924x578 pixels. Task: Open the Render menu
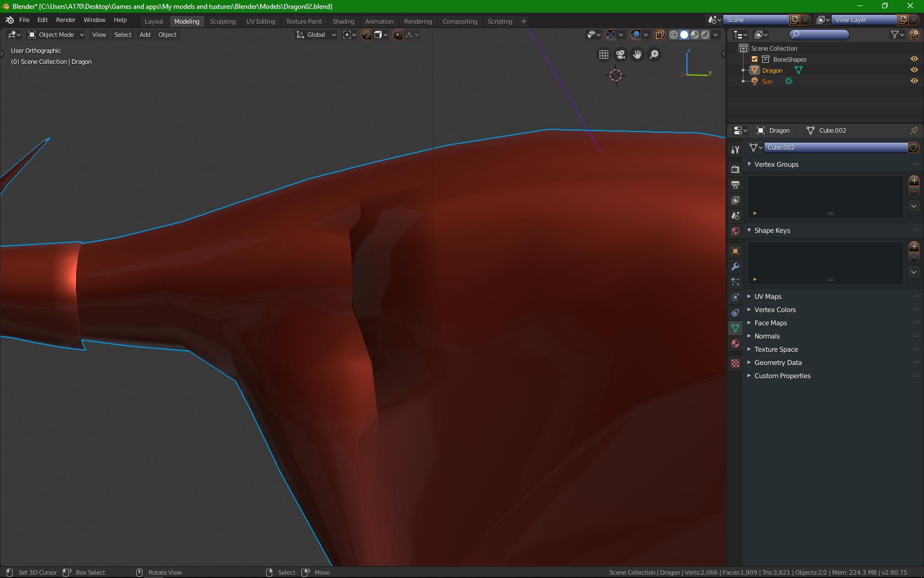click(x=65, y=20)
